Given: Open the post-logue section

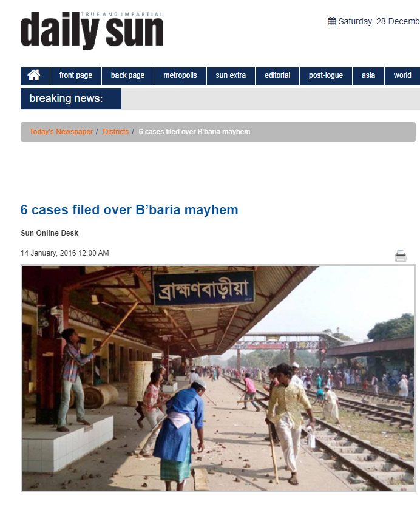Looking at the screenshot, I should 326,75.
